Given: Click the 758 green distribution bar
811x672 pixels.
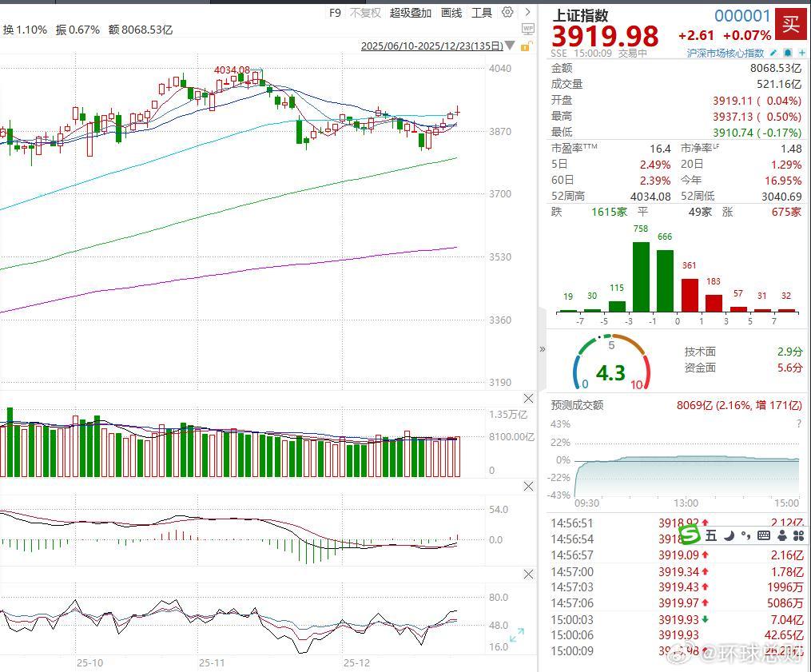Looking at the screenshot, I should (x=641, y=276).
